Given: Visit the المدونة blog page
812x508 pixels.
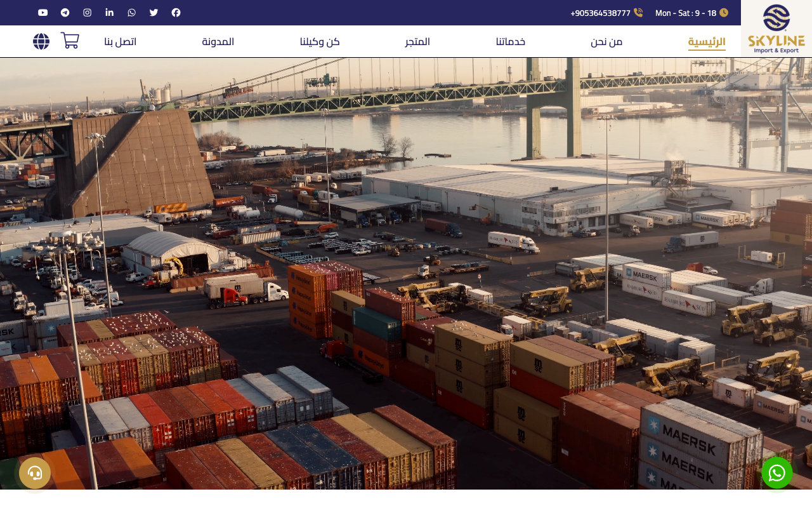Looking at the screenshot, I should click(218, 42).
